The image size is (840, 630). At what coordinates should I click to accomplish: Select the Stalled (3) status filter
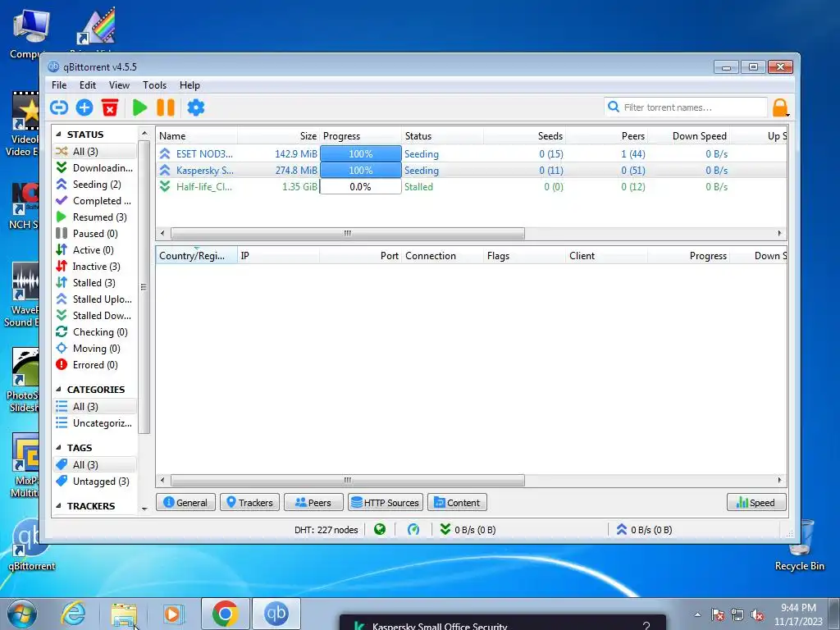pos(95,283)
